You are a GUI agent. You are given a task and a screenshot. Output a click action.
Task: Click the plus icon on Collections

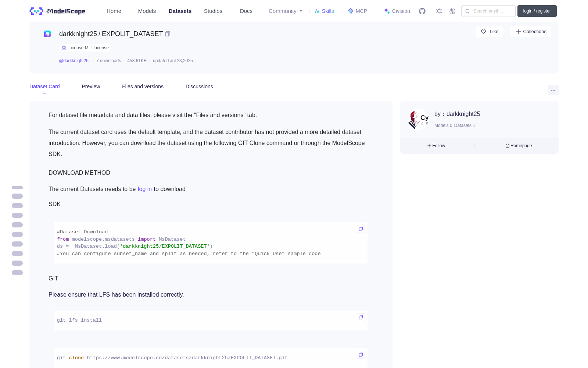[519, 32]
